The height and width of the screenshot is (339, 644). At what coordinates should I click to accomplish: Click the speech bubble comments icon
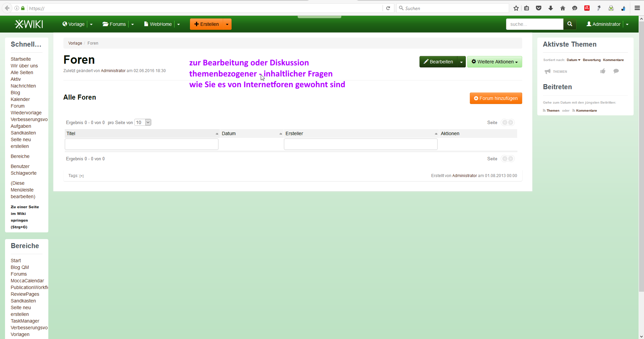tap(616, 71)
